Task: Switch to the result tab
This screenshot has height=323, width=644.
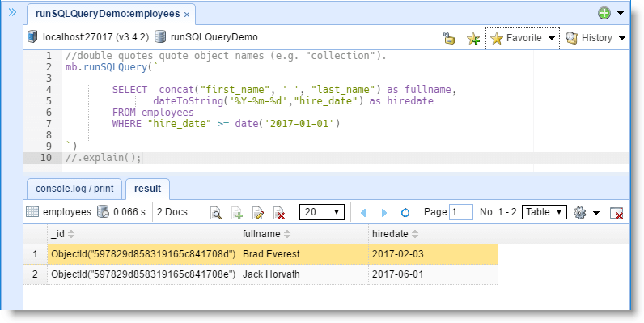Action: [147, 189]
